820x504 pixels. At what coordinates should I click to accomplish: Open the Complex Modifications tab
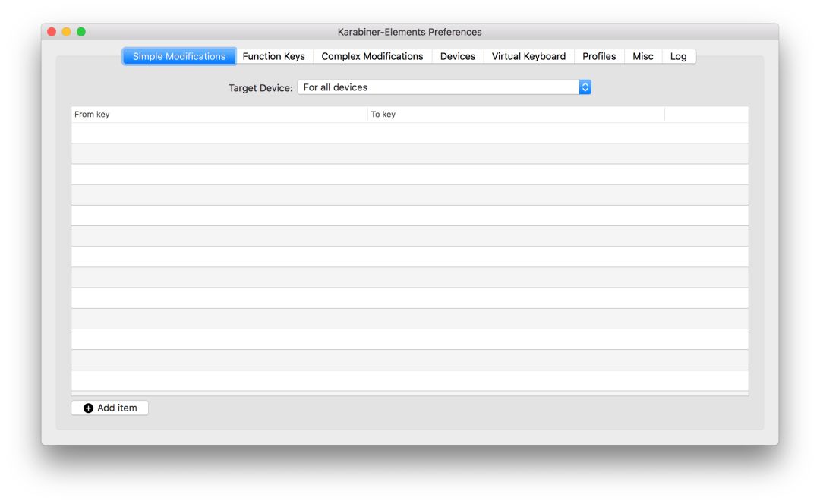(x=372, y=56)
